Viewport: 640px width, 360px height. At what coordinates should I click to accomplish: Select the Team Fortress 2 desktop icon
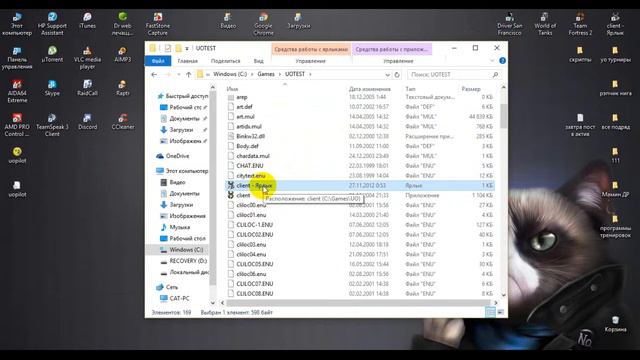(580, 24)
